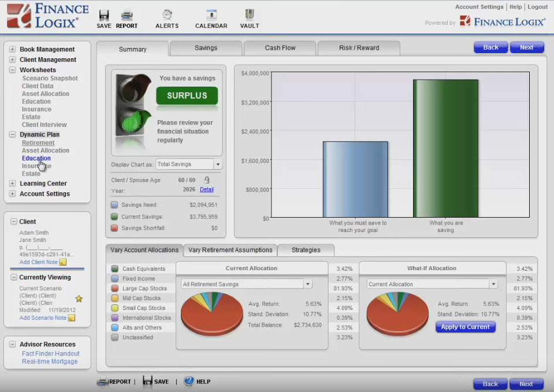Screen dimensions: 554x392
Task: Click the HELP question mark icon at bottom
Action: (x=188, y=381)
